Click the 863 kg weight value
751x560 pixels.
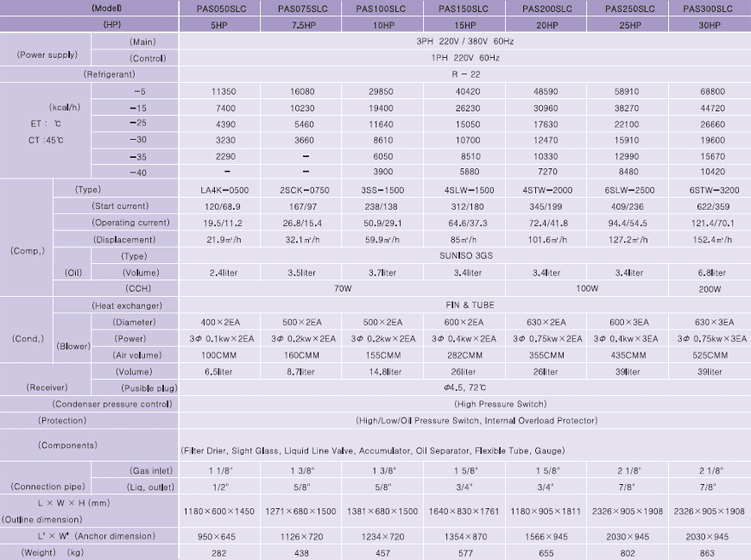[x=708, y=552]
